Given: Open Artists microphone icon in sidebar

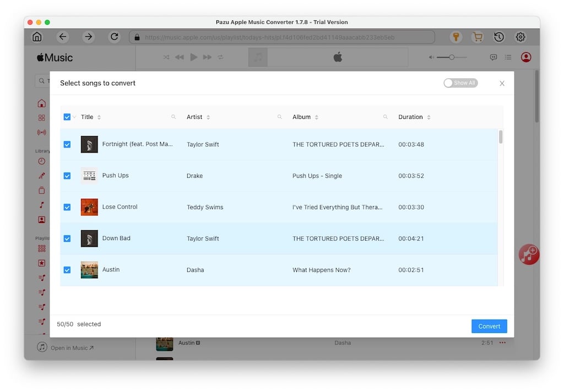Looking at the screenshot, I should (42, 176).
